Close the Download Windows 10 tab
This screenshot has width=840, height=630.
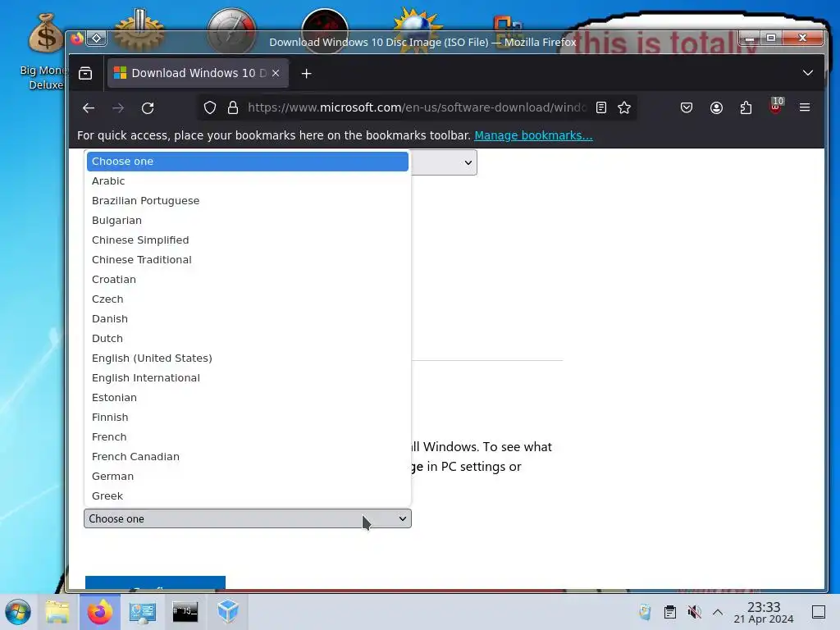pos(276,73)
